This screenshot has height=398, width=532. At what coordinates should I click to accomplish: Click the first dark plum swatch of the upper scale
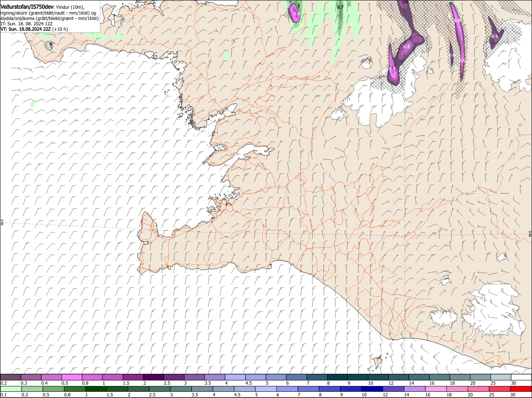[x=10, y=377]
